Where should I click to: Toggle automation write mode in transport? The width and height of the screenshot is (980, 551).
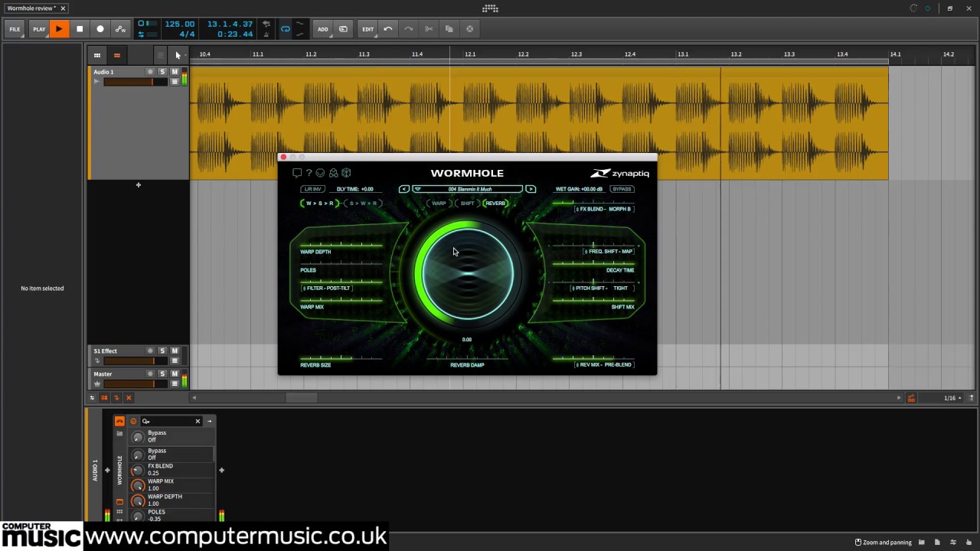[120, 29]
